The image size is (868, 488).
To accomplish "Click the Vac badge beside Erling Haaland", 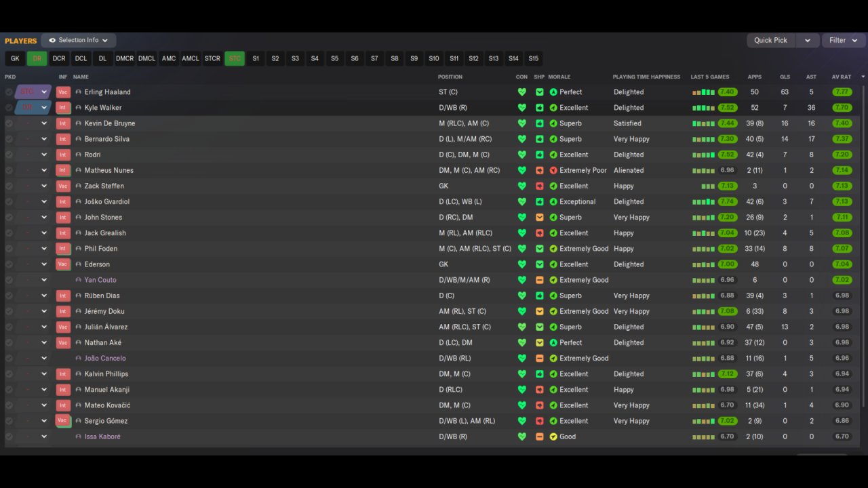I will (63, 92).
